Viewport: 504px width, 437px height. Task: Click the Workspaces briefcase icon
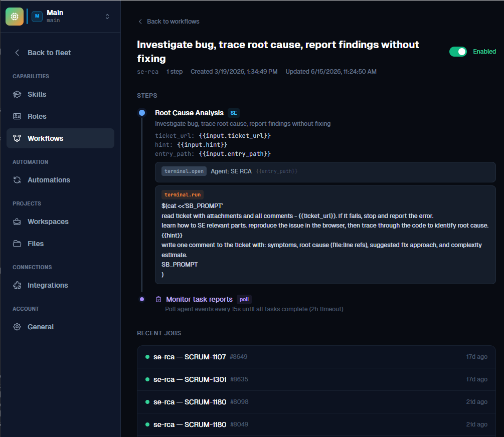coord(17,222)
